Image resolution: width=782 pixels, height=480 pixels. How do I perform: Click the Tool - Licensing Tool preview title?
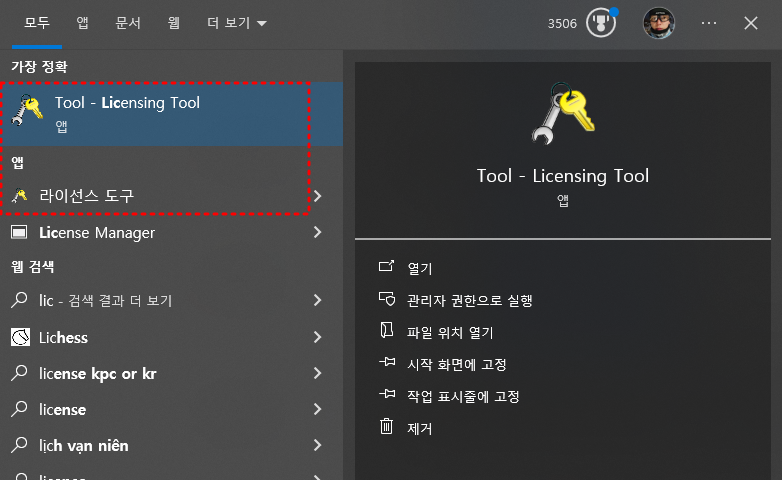point(563,176)
